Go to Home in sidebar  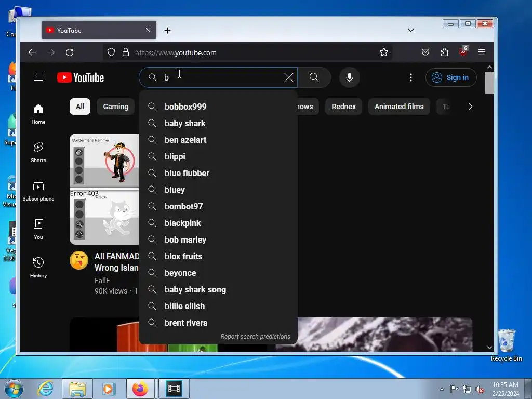(38, 114)
